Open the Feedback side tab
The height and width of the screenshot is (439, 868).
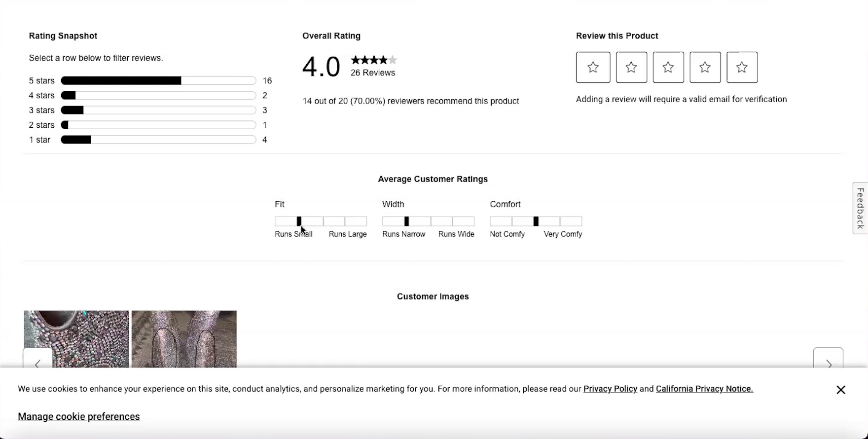point(861,208)
